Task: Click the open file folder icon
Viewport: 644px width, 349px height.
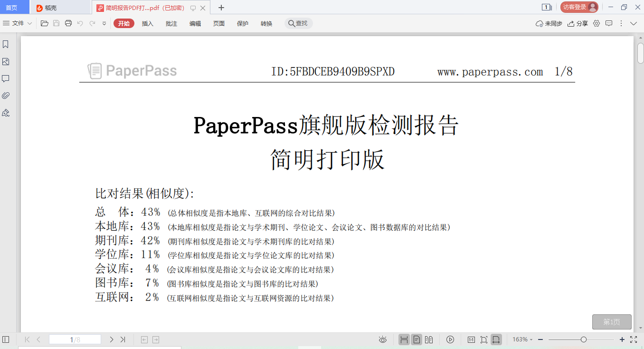Action: [45, 23]
